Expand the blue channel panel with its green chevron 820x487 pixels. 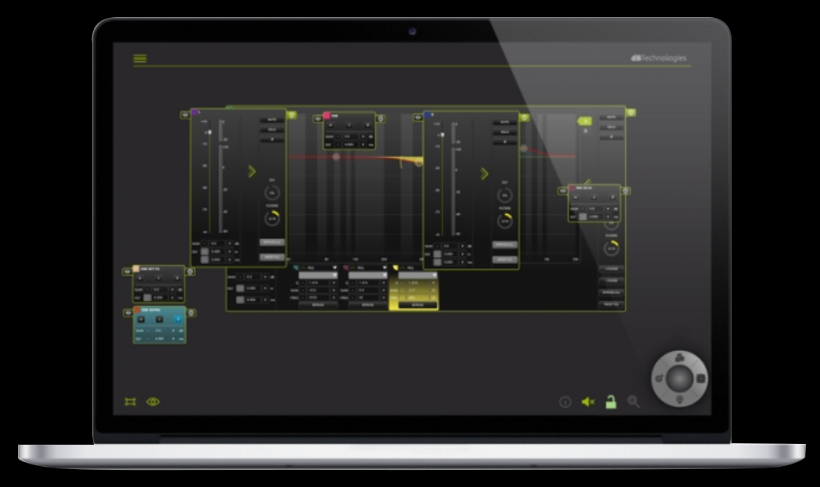tap(484, 174)
